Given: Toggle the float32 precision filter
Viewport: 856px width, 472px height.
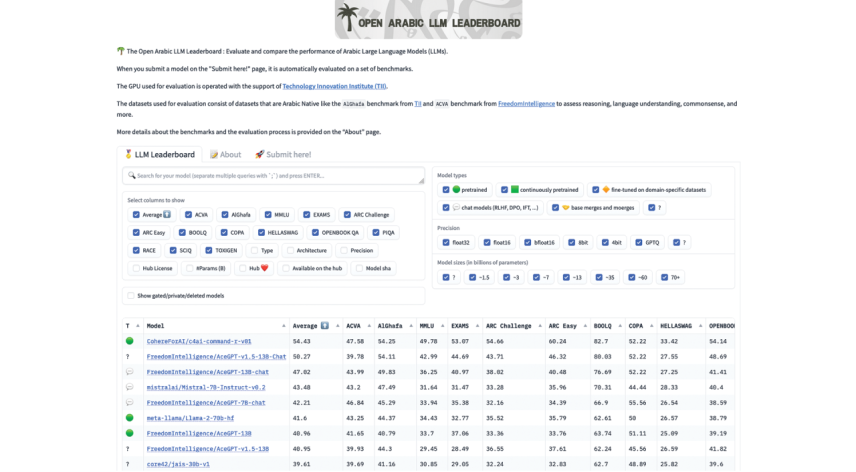Looking at the screenshot, I should point(446,242).
